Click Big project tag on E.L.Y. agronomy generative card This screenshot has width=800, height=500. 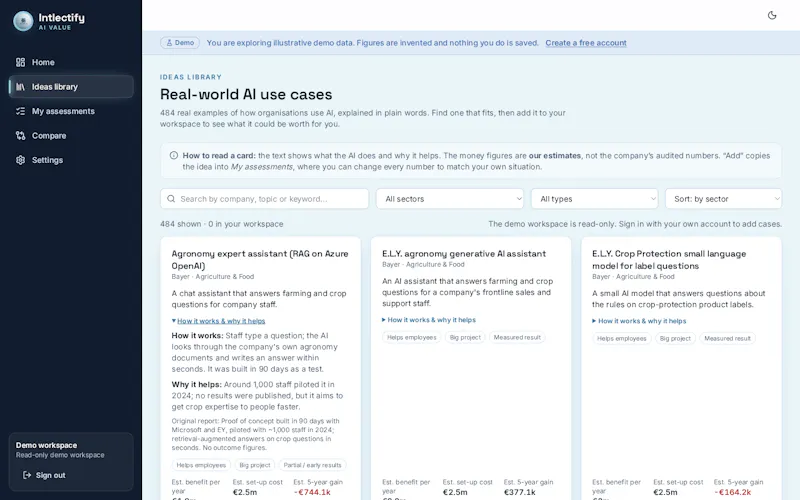point(465,337)
